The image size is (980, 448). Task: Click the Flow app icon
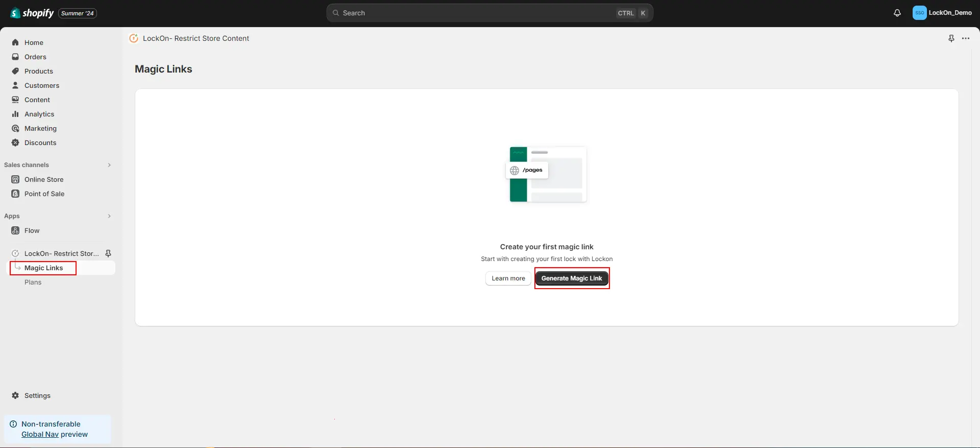coord(15,230)
